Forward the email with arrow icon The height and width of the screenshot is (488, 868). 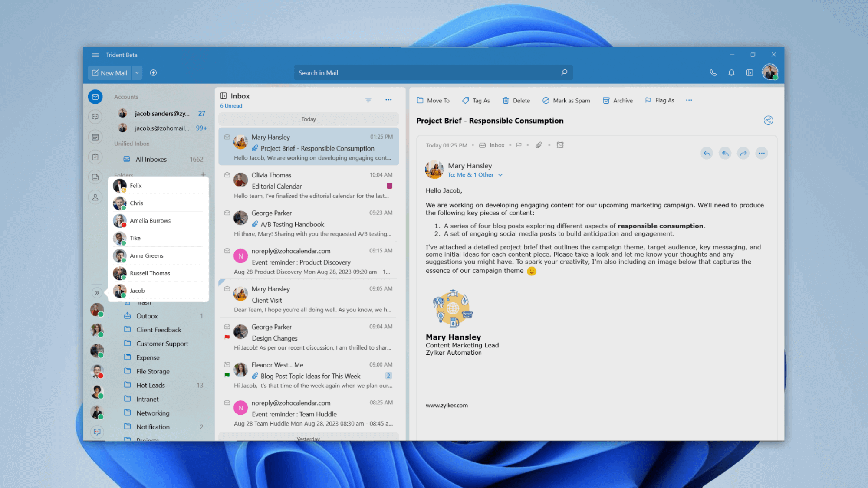pyautogui.click(x=743, y=153)
